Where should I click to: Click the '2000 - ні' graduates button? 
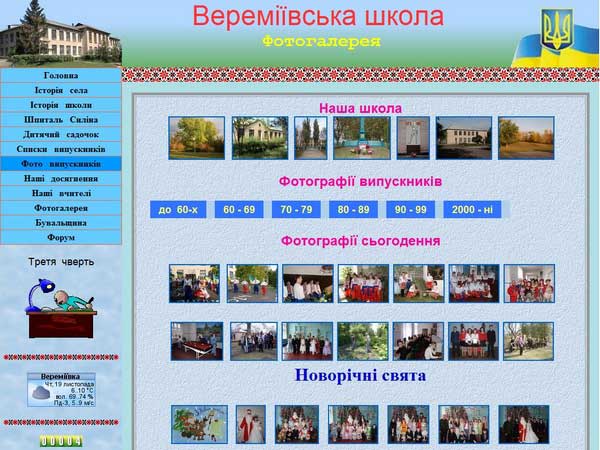tap(472, 210)
